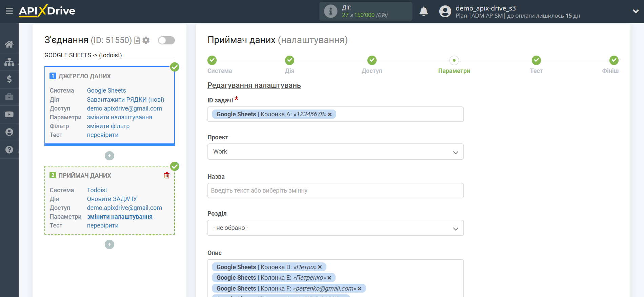Open the Розділ dropdown

click(335, 228)
